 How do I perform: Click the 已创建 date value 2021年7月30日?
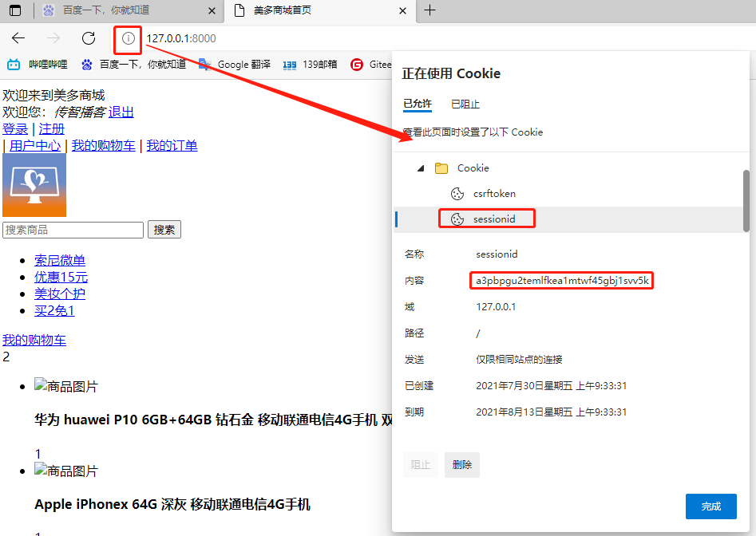point(551,386)
